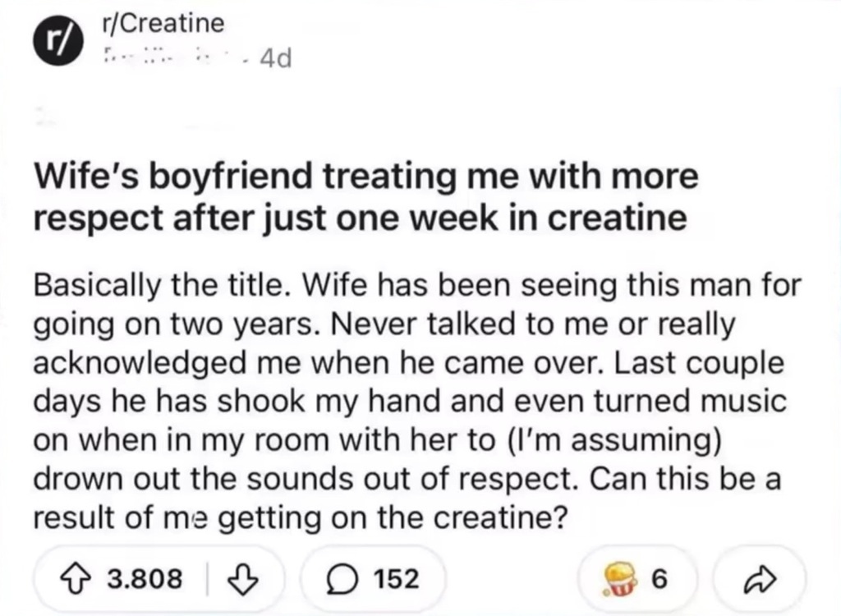Click body line starting "days he has shook"
Viewport: 841px width, 616px height.
pyautogui.click(x=410, y=402)
